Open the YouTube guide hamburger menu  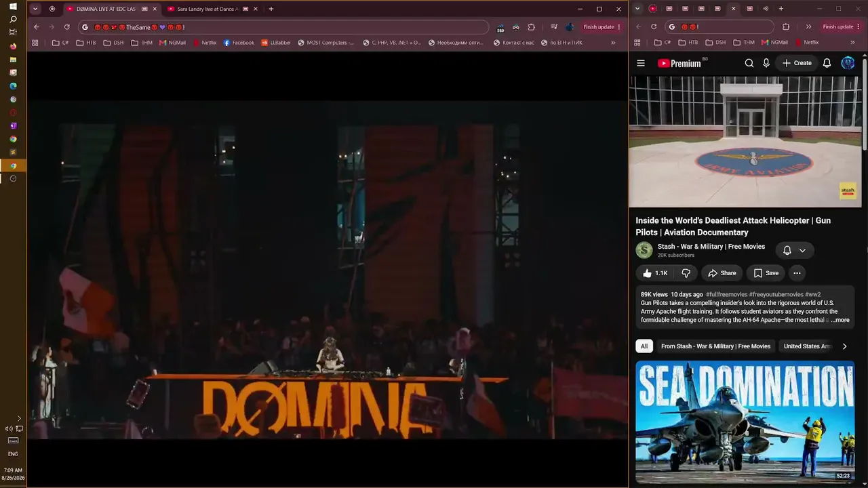pyautogui.click(x=641, y=63)
